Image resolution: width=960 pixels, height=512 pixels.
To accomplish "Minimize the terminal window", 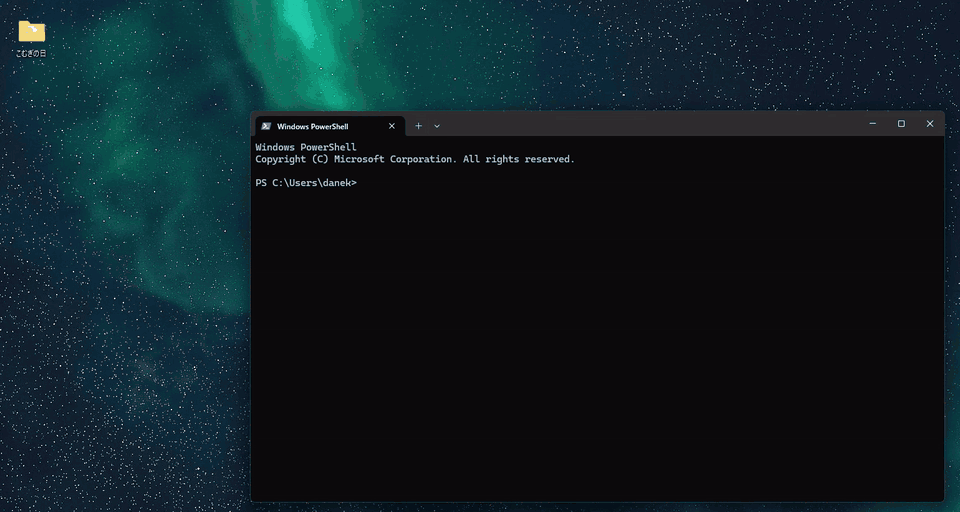I will (872, 124).
